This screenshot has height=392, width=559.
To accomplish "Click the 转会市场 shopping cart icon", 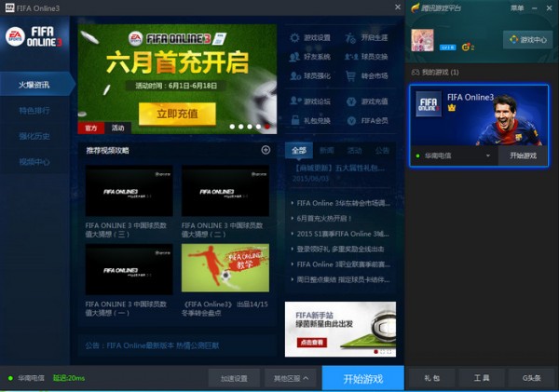I will [x=351, y=76].
